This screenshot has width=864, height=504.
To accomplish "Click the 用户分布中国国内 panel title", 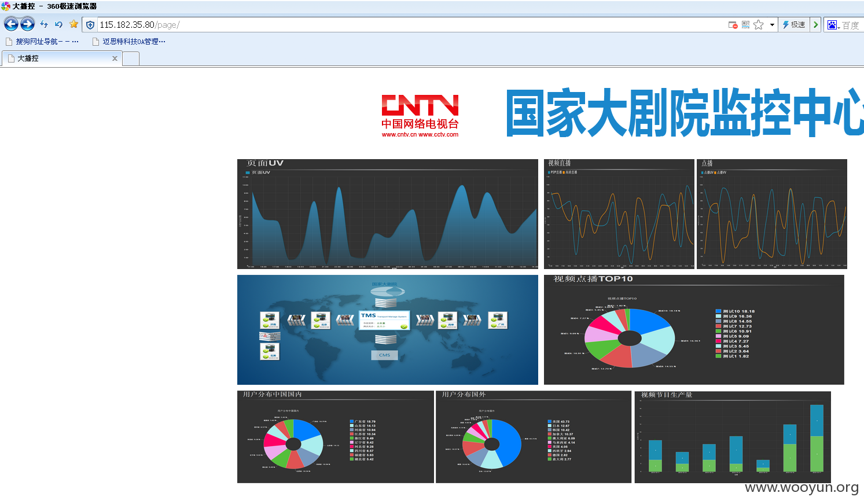I will pos(272,395).
